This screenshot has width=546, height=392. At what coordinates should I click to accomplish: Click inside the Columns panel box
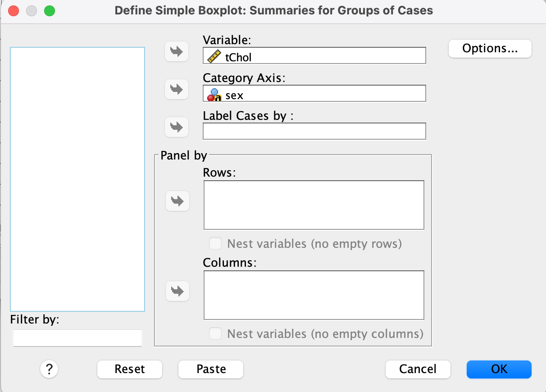pyautogui.click(x=314, y=295)
